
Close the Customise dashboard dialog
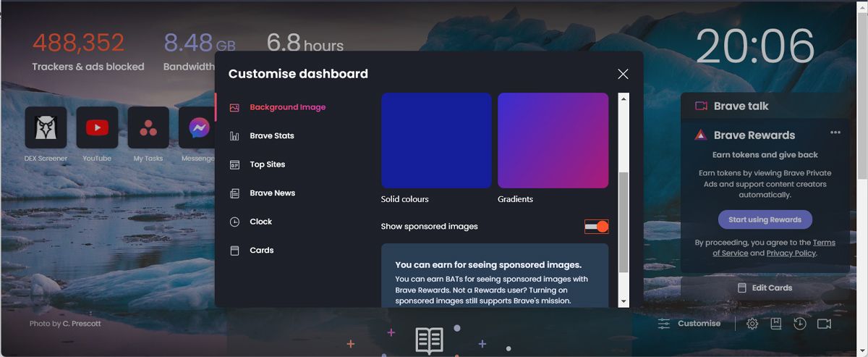pos(623,74)
